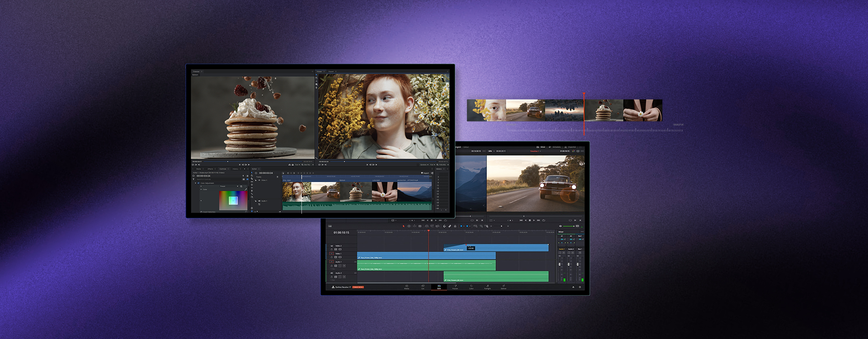
Task: Mute with the speaker icon beside volume slider
Action: pos(560,226)
